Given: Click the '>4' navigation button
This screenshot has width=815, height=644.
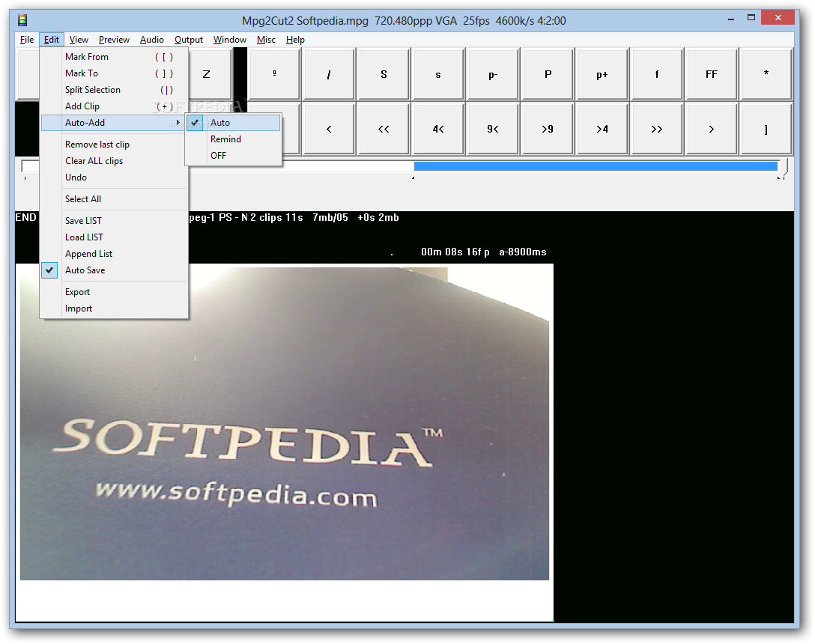Looking at the screenshot, I should (x=602, y=129).
